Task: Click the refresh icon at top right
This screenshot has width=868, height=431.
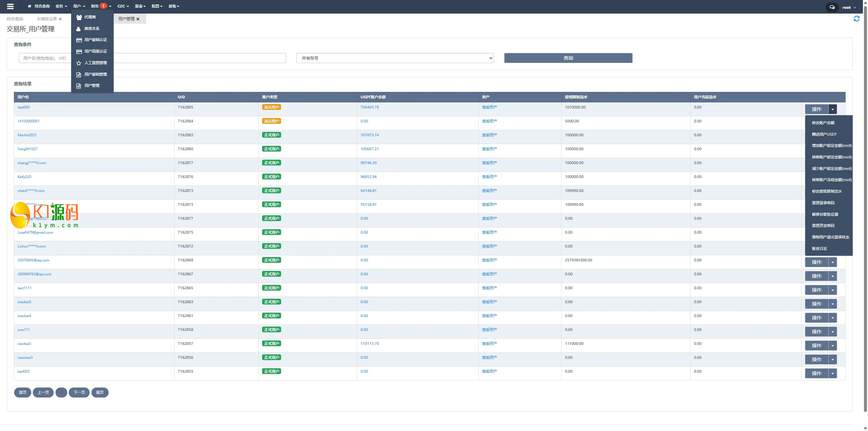Action: (856, 19)
